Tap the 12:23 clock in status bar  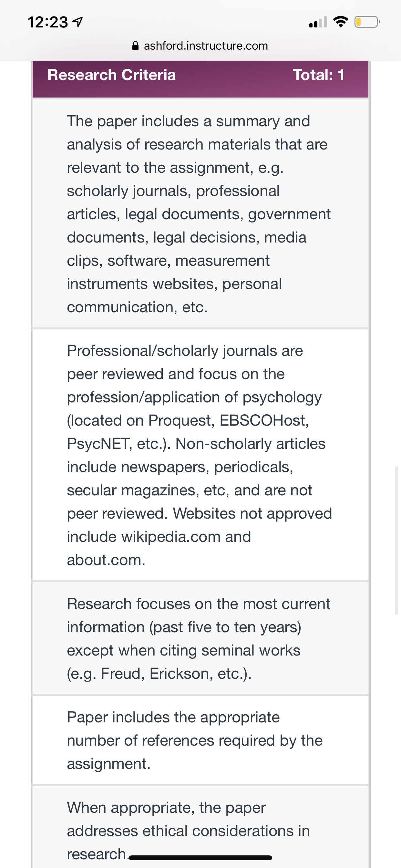click(x=48, y=22)
